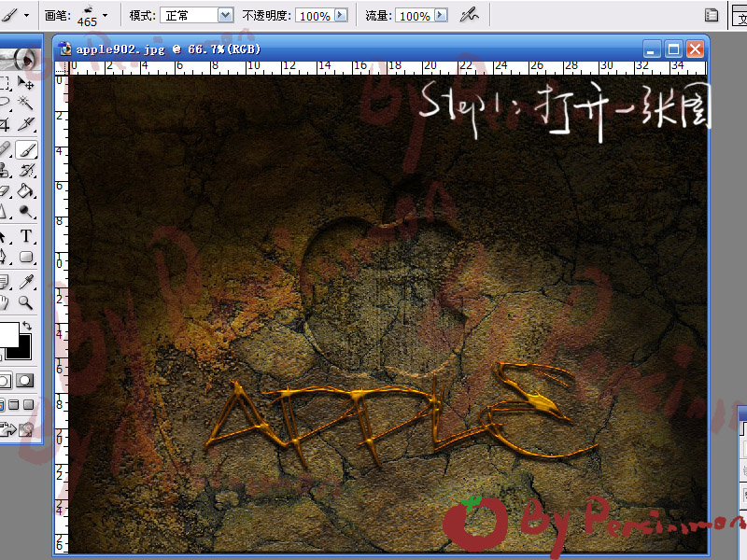Select the Crop tool
Image resolution: width=747 pixels, height=560 pixels.
coord(5,124)
